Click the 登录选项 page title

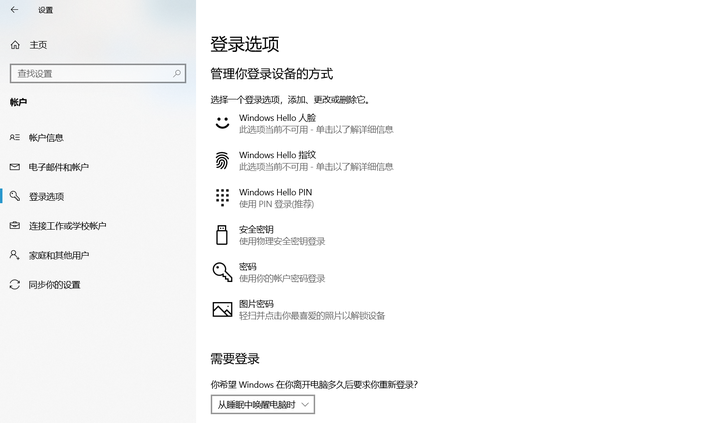click(x=245, y=44)
